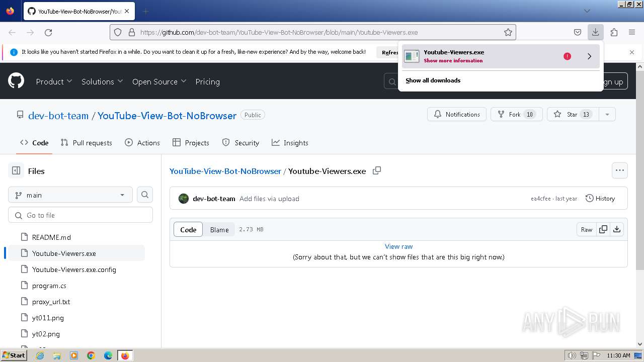Toggle to the Blame view
This screenshot has height=362, width=644.
[x=219, y=229]
